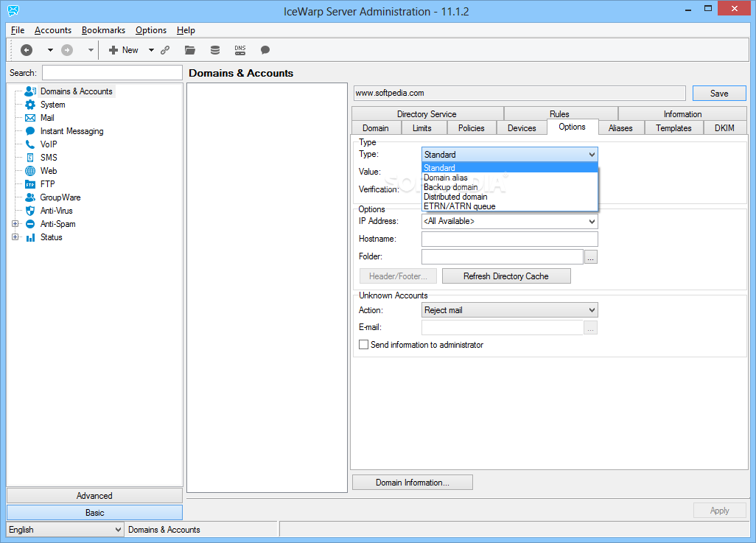Open the Help menu
756x543 pixels.
(186, 30)
